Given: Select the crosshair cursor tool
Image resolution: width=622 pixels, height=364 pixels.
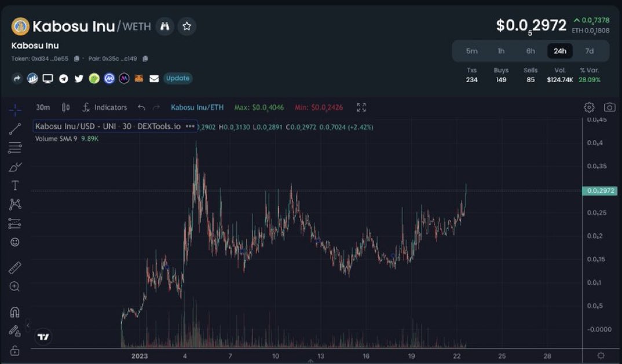Looking at the screenshot, I should click(x=14, y=110).
